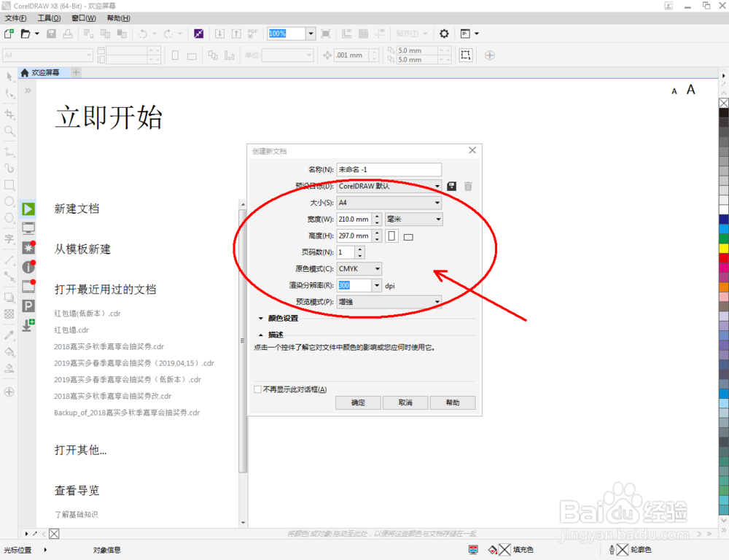
Task: Click the info icon in welcome sidebar
Action: pyautogui.click(x=28, y=267)
